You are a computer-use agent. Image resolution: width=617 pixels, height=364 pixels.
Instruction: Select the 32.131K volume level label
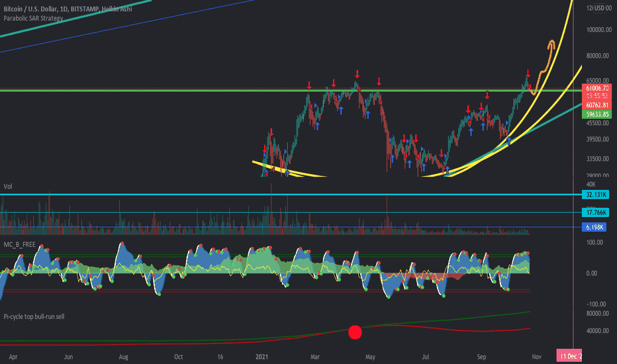point(595,195)
